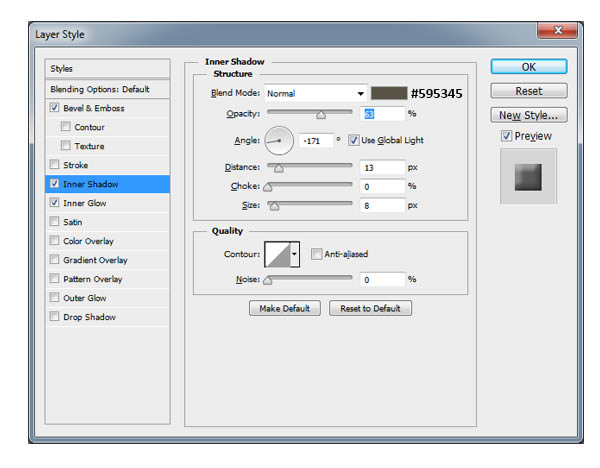Toggle the Preview checkbox

(x=506, y=135)
